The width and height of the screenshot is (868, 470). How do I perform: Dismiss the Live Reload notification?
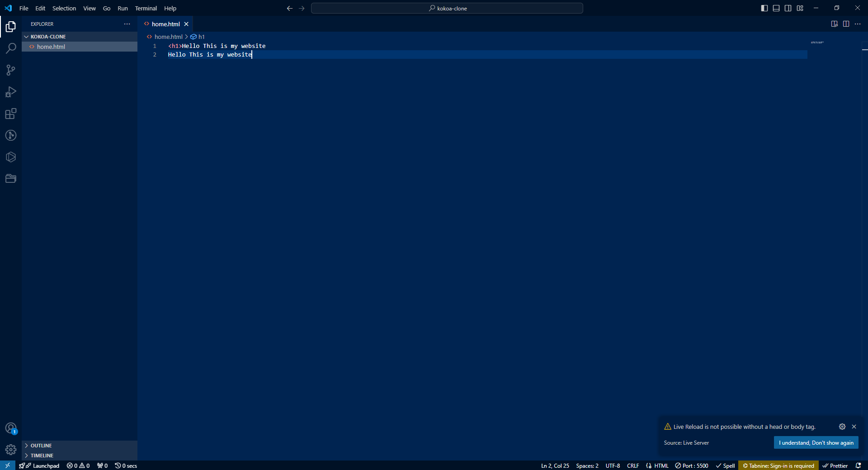854,427
